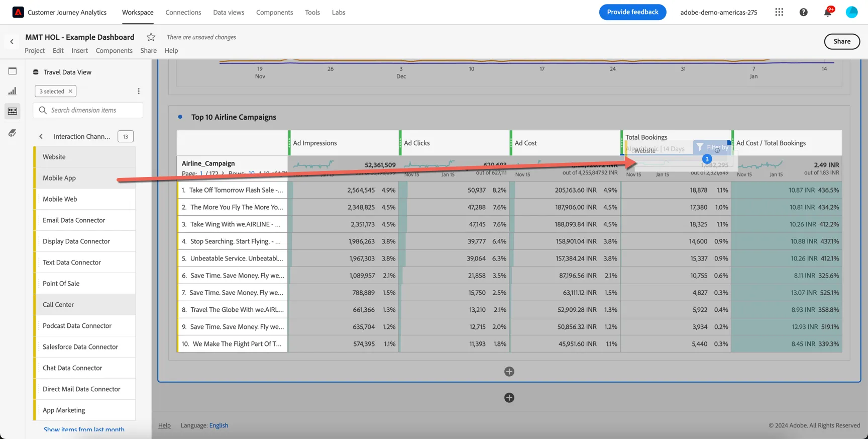Image resolution: width=868 pixels, height=439 pixels.
Task: Click the Interaction Channel item count badge 13
Action: (x=126, y=136)
